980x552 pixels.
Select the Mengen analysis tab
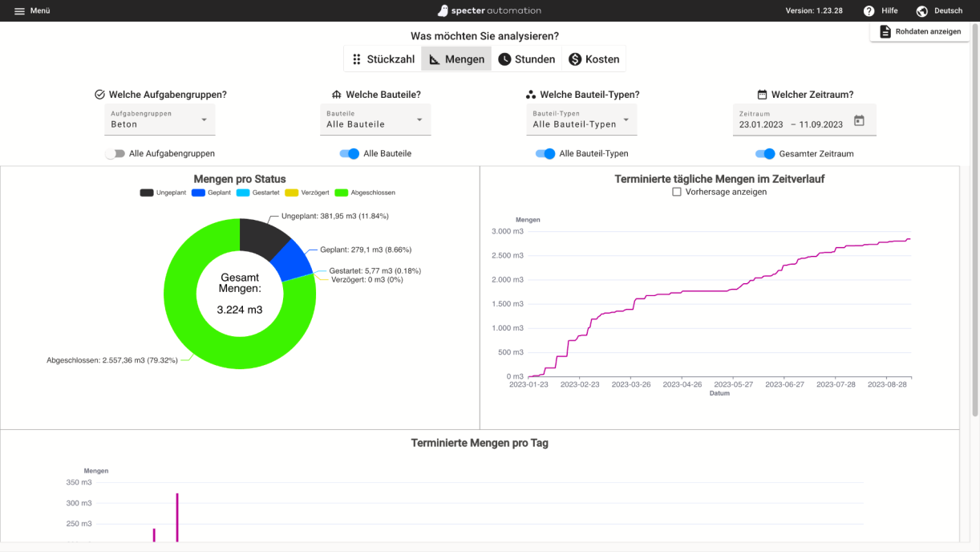pyautogui.click(x=456, y=59)
